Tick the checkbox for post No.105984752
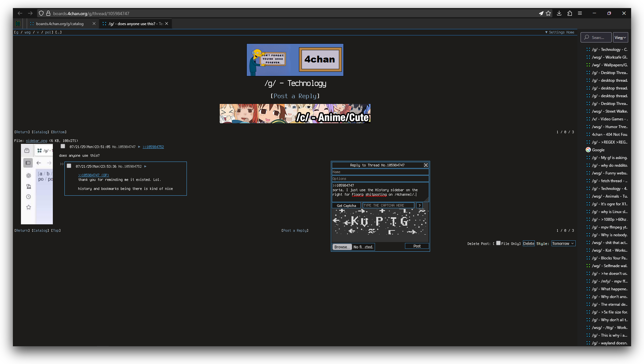Screen dimensions: 644x364 [69, 166]
